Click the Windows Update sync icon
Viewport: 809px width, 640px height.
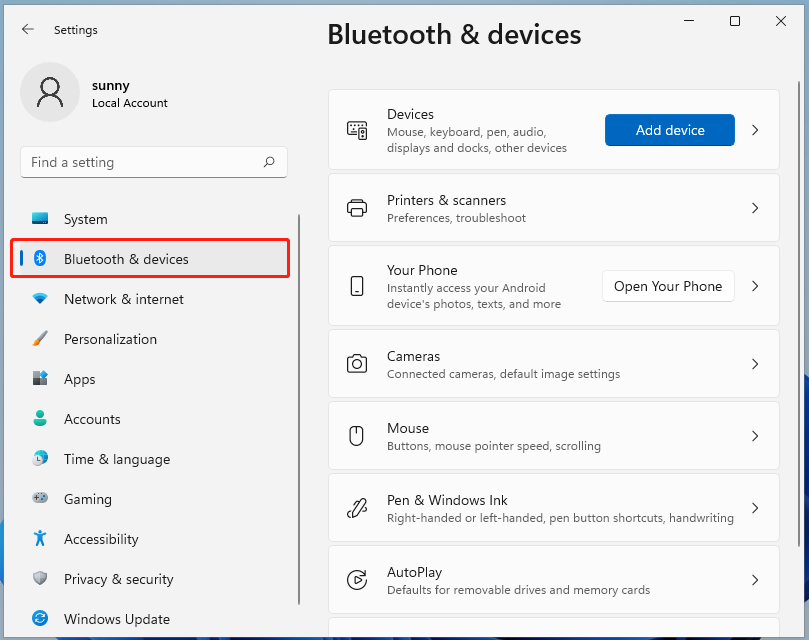40,619
